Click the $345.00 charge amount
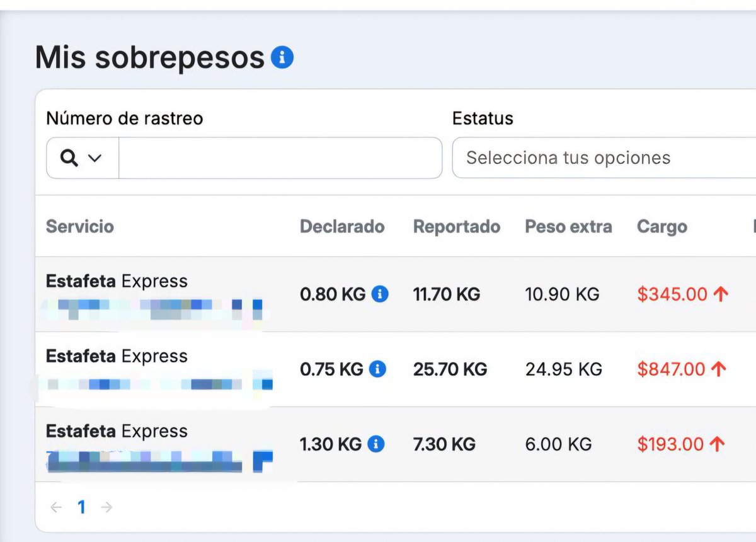This screenshot has height=542, width=756. pyautogui.click(x=672, y=294)
